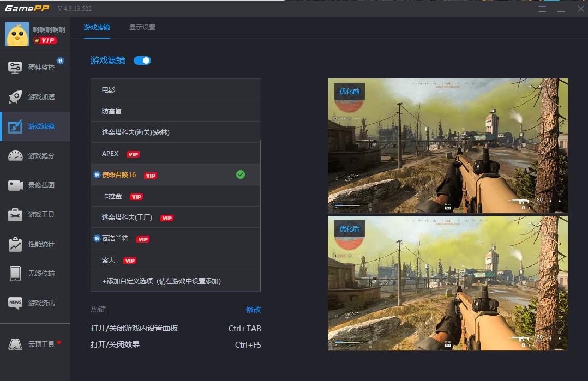
Task: Click the 录像截图 camera icon
Action: [x=15, y=185]
